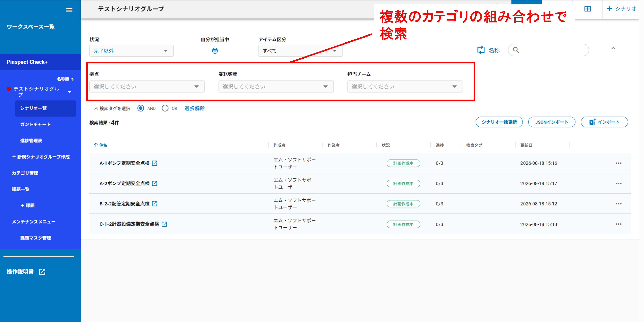Open 課題一覧 in the sidebar
The height and width of the screenshot is (322, 644).
click(21, 189)
